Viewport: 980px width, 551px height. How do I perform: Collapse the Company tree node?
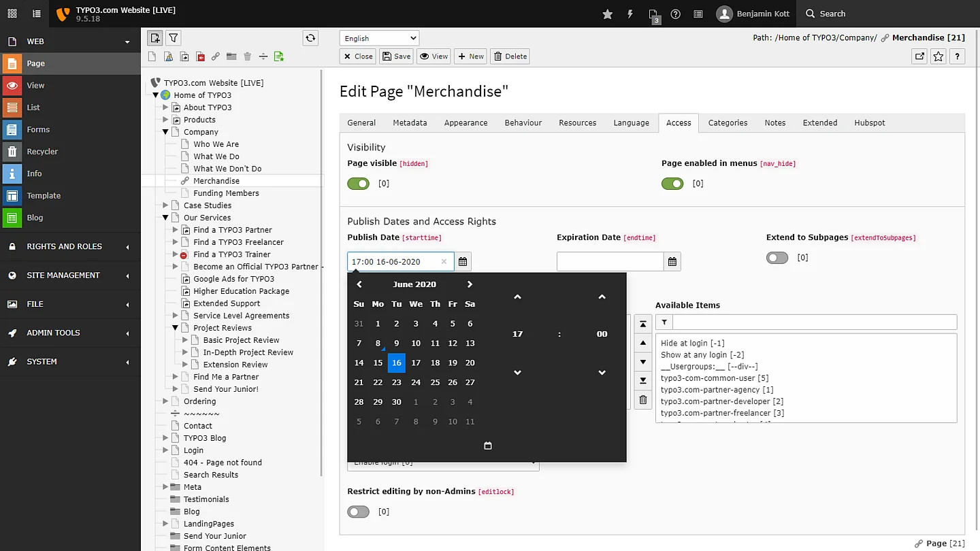pos(165,132)
